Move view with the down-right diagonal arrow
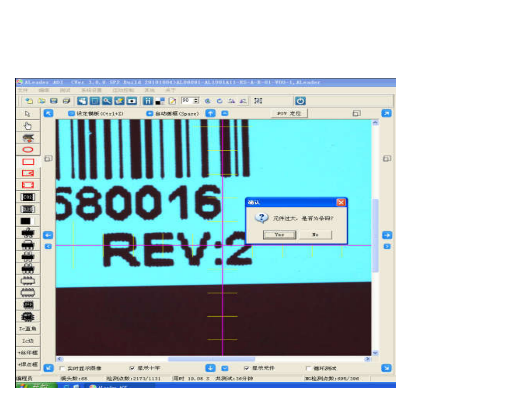 tap(386, 368)
